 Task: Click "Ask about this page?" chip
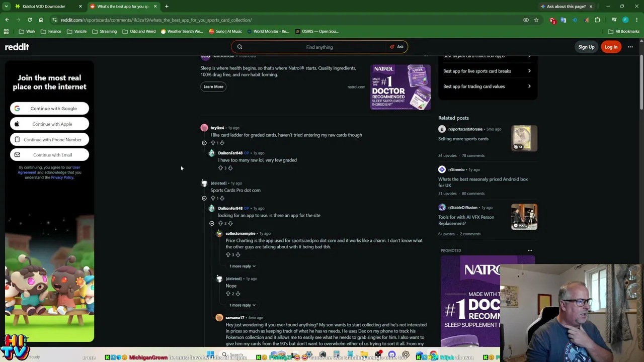(x=563, y=7)
